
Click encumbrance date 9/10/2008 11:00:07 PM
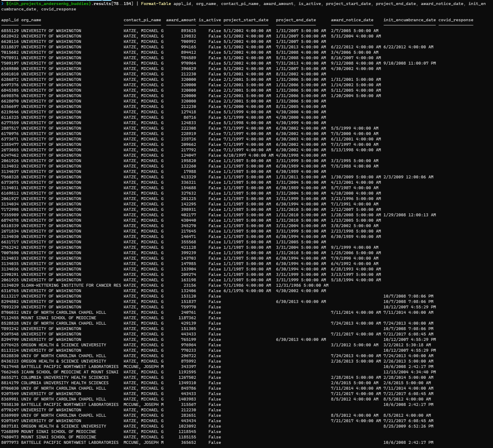[409, 63]
